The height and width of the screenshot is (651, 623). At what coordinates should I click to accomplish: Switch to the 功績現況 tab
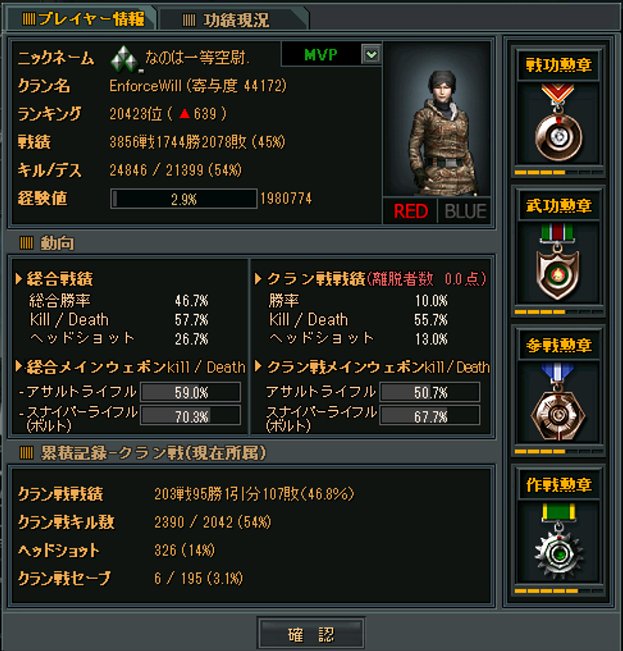click(234, 20)
